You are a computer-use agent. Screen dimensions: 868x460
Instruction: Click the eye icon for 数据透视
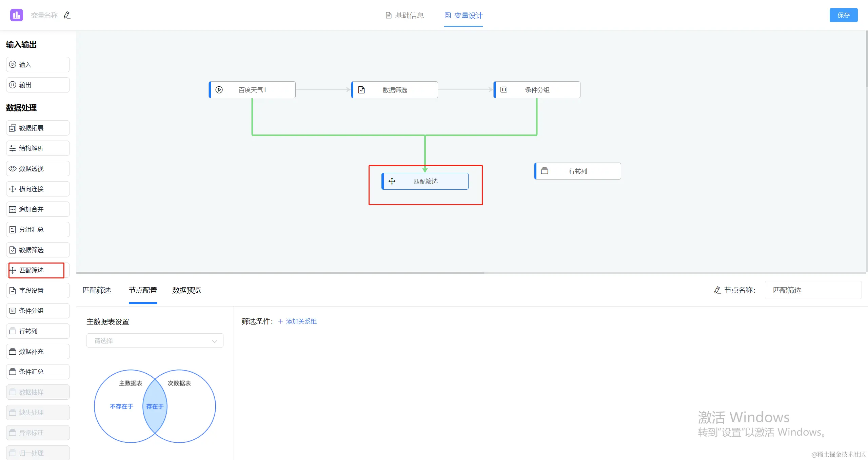pos(13,169)
